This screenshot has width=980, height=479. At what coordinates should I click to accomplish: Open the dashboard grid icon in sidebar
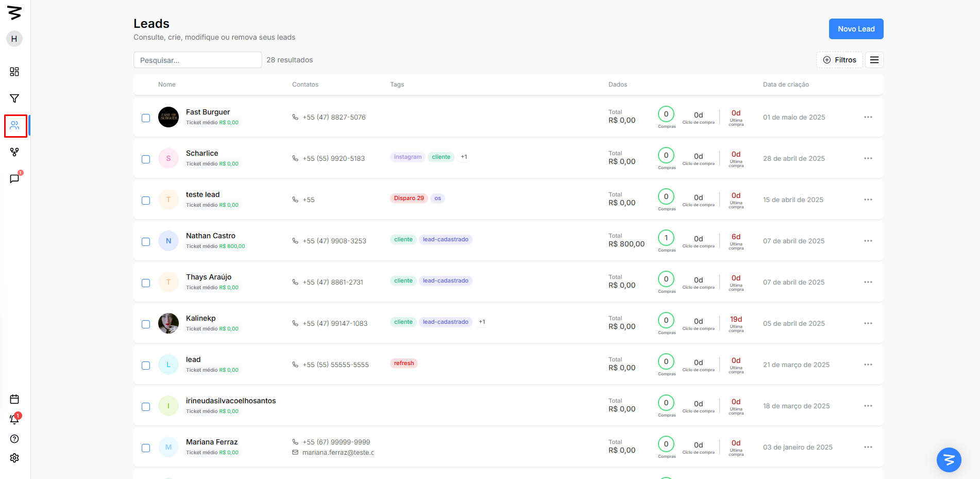pos(14,72)
